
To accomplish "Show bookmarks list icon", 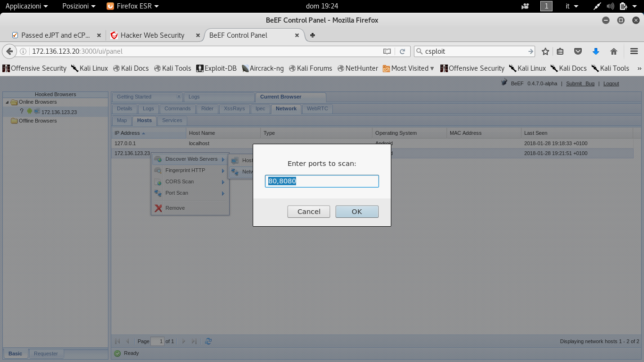I will pyautogui.click(x=560, y=51).
